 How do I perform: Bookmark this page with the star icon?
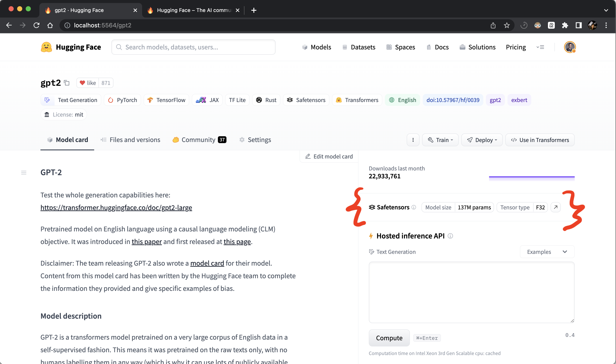tap(507, 25)
